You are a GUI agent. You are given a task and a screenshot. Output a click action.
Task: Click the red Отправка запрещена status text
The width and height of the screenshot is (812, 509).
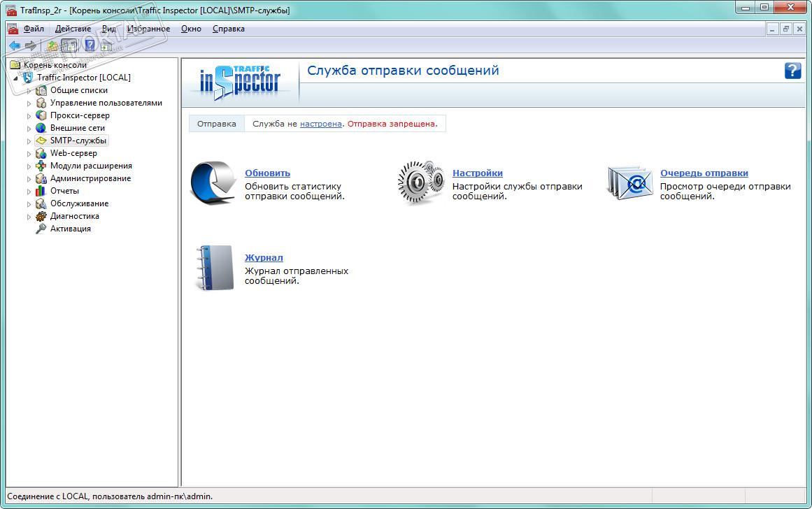[392, 124]
